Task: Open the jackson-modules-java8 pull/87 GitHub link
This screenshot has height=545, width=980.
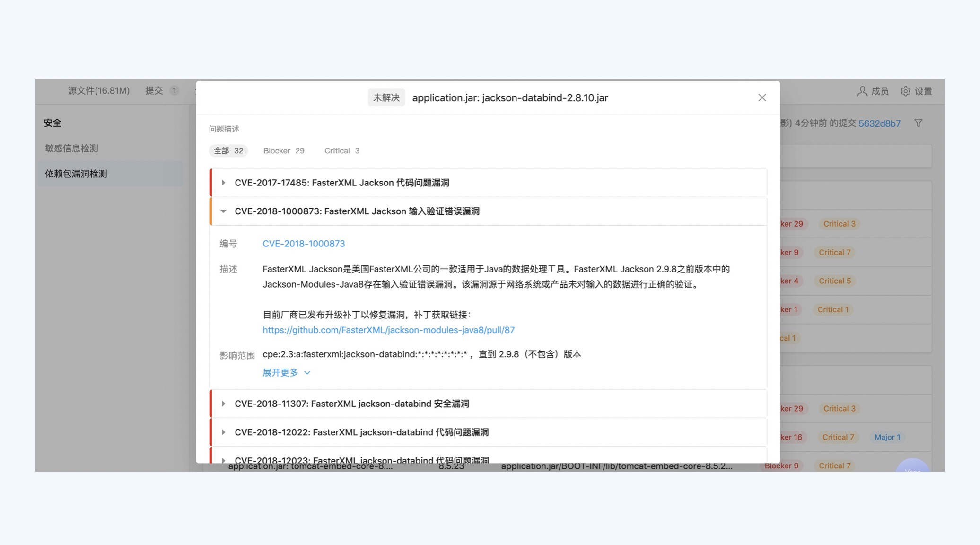Action: (389, 330)
